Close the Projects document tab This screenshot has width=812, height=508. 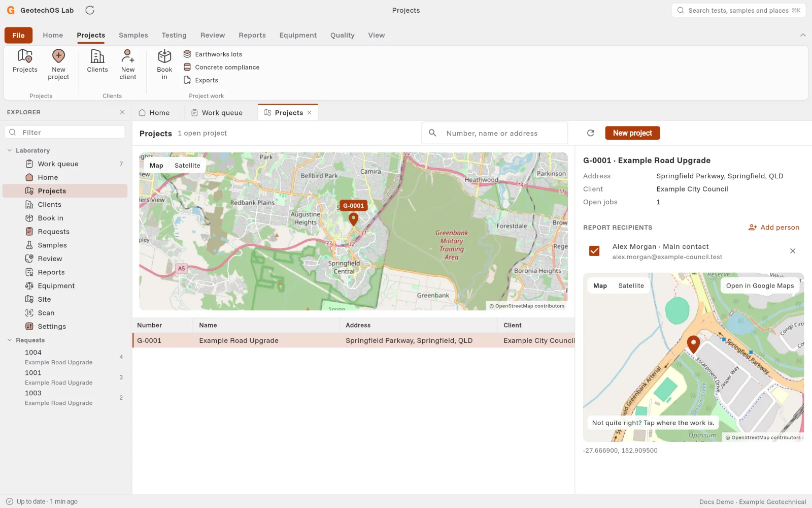pyautogui.click(x=310, y=113)
